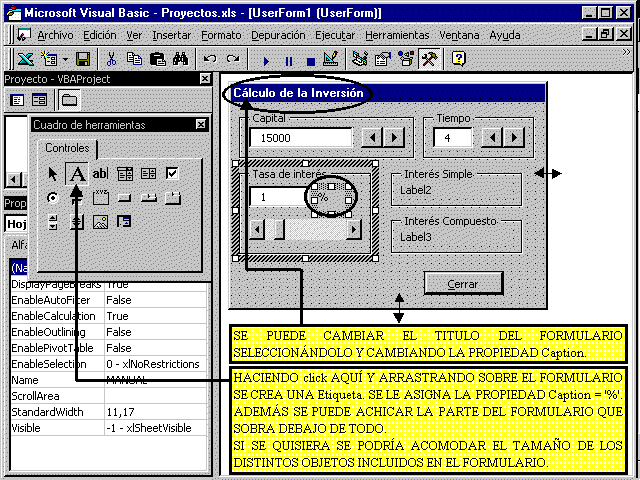Select the ListBox tool in toolbox
This screenshot has height=480, width=640.
coord(148,174)
